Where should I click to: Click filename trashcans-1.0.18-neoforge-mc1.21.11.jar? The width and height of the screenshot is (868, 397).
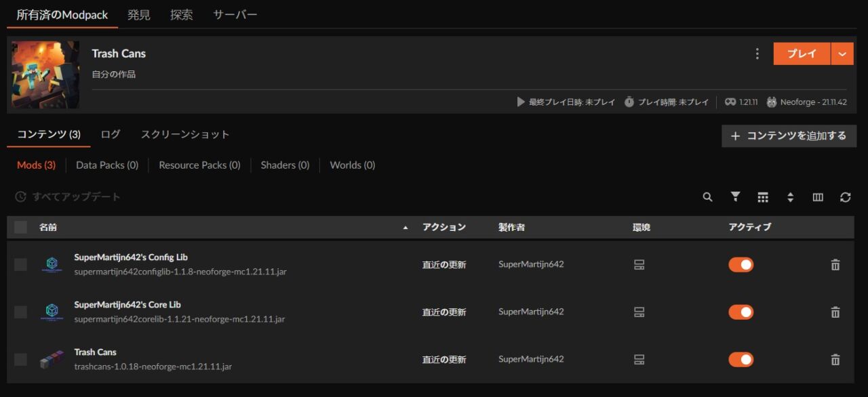pyautogui.click(x=153, y=367)
